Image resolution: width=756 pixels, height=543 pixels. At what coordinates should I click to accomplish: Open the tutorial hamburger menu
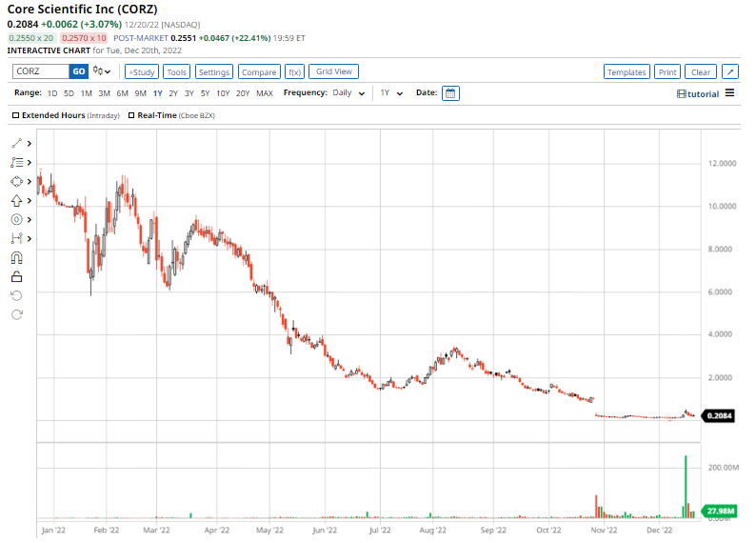point(729,92)
